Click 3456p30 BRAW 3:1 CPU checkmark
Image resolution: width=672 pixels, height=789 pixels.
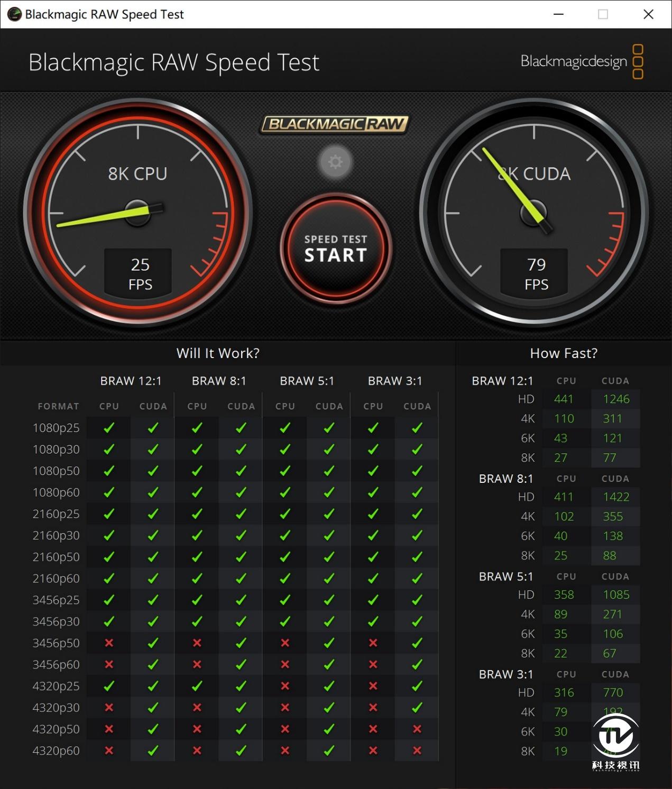373,621
